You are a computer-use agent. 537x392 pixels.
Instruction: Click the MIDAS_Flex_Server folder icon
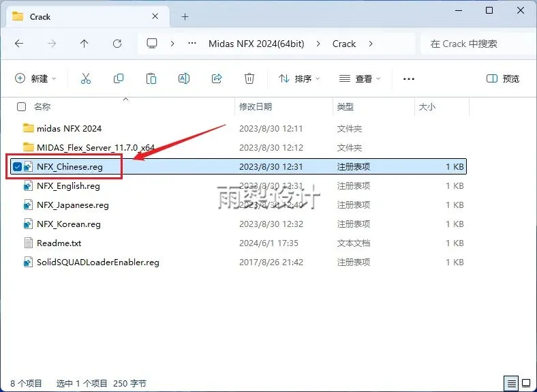click(29, 147)
